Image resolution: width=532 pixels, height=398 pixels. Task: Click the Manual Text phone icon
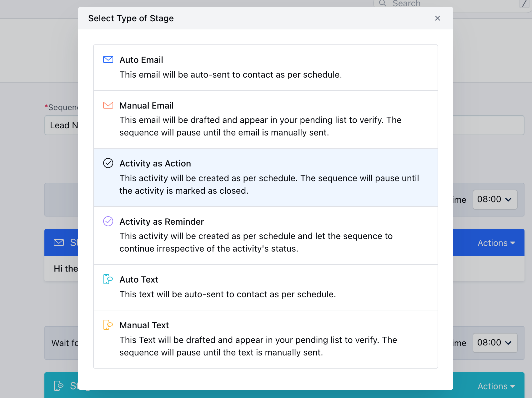[108, 325]
